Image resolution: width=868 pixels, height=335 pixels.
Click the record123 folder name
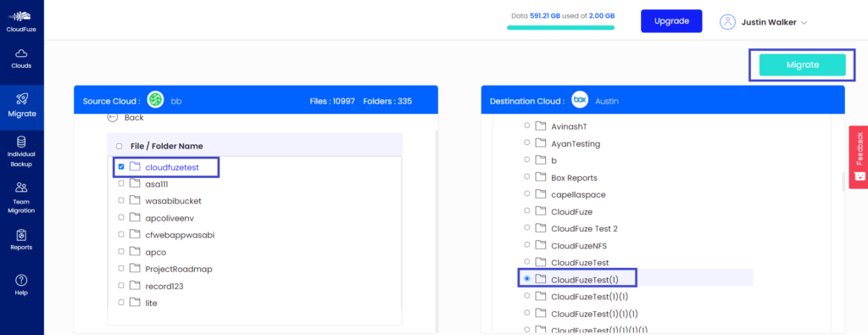pyautogui.click(x=164, y=287)
